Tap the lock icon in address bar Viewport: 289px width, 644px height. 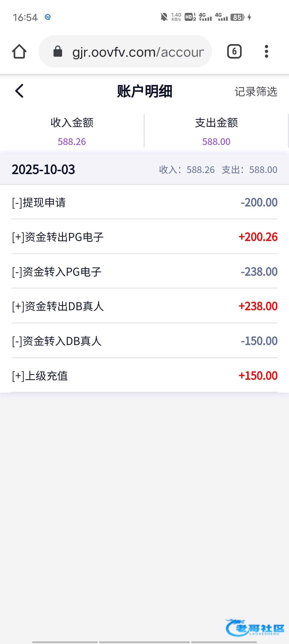(58, 51)
